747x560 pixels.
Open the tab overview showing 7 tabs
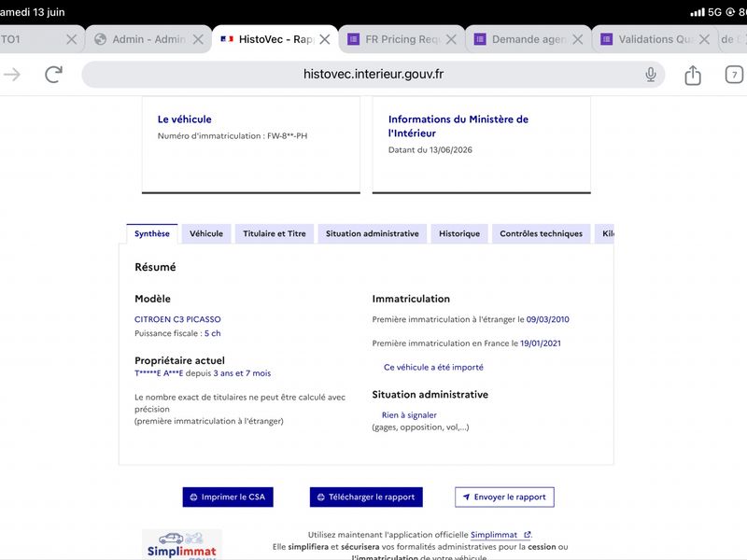pyautogui.click(x=734, y=75)
